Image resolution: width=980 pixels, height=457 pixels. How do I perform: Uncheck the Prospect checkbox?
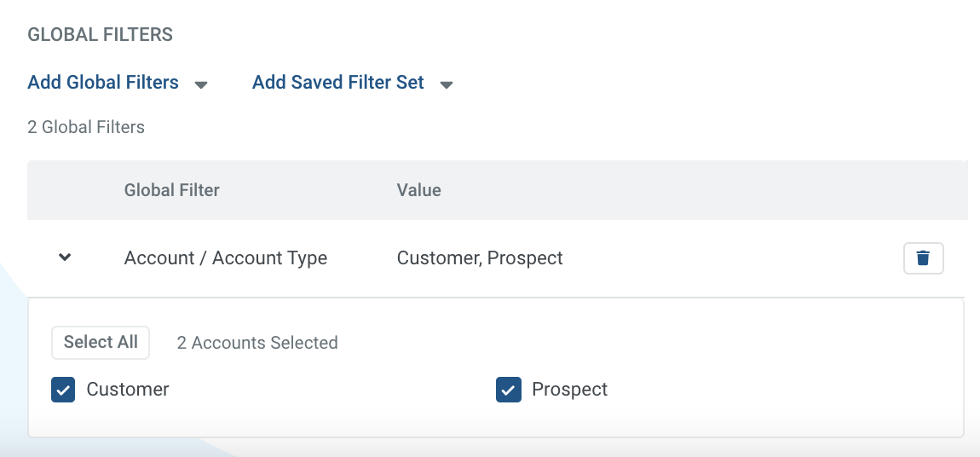click(509, 390)
